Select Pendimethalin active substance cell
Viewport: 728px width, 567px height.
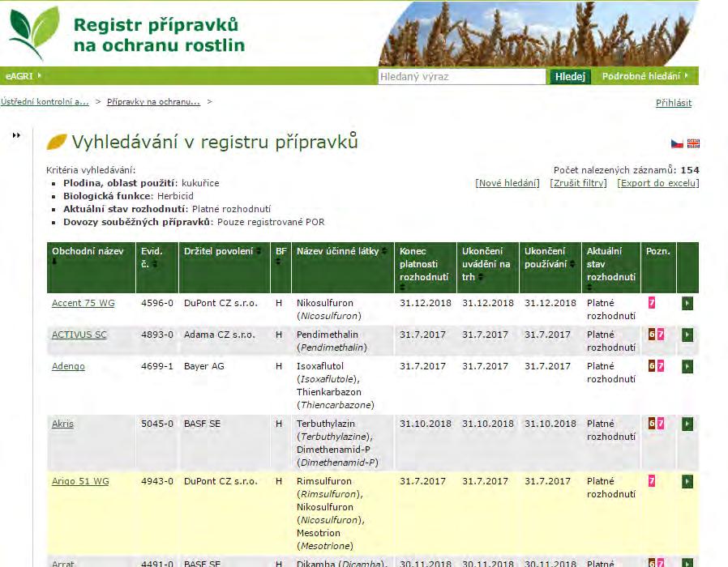tap(332, 341)
